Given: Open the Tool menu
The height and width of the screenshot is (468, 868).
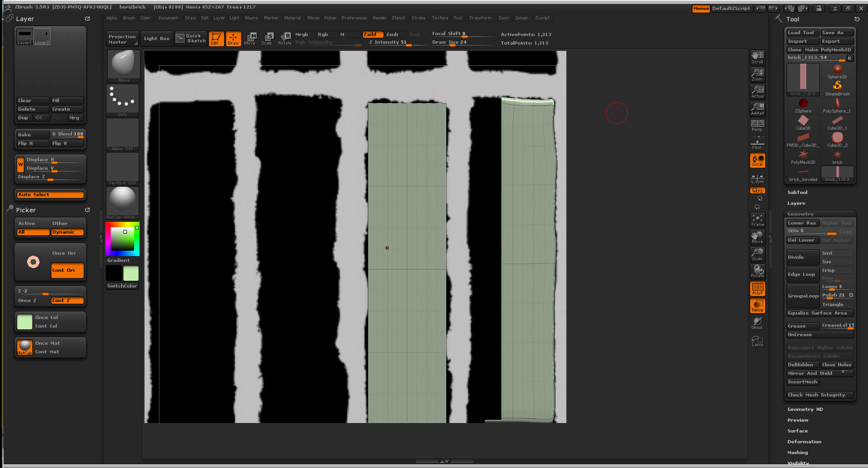Looking at the screenshot, I should click(458, 18).
